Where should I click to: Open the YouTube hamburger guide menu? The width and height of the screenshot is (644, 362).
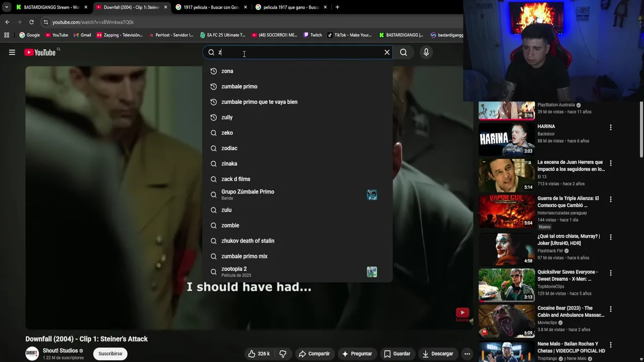(12, 52)
